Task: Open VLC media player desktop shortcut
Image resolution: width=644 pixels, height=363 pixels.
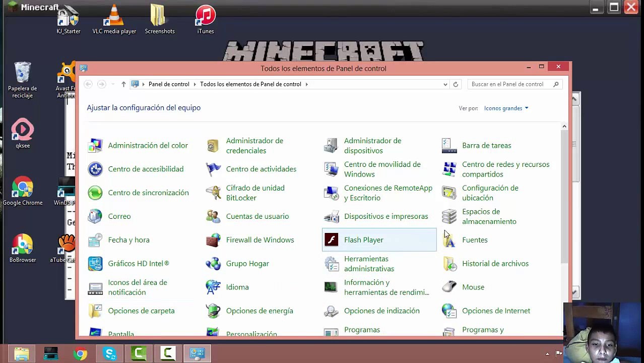Action: click(x=114, y=20)
